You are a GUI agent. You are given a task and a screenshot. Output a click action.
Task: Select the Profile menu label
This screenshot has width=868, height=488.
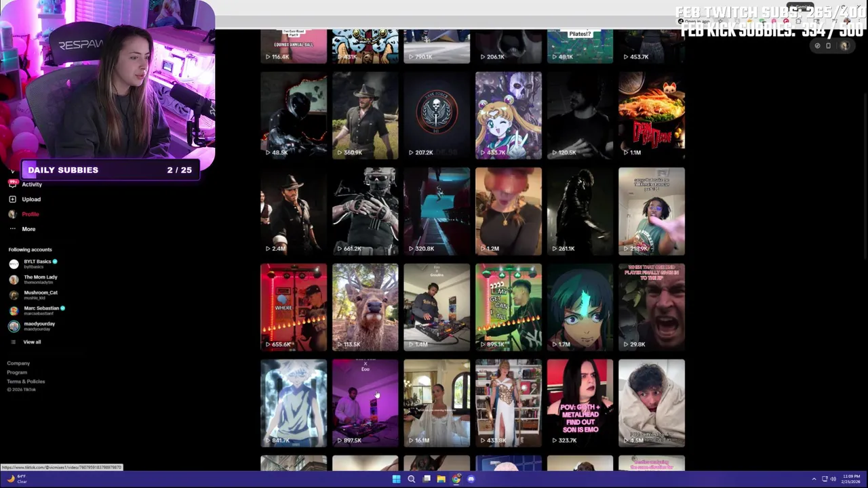[x=31, y=214]
